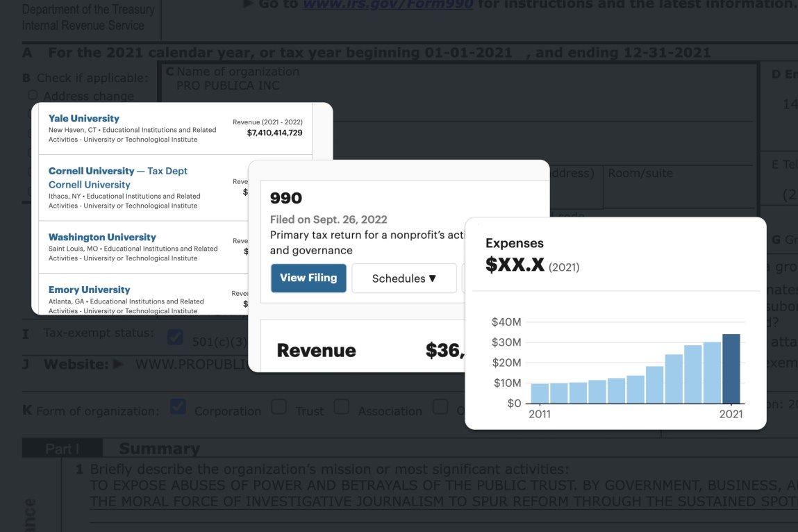Click the first 2011 expenses bar
The width and height of the screenshot is (798, 532).
click(x=540, y=393)
